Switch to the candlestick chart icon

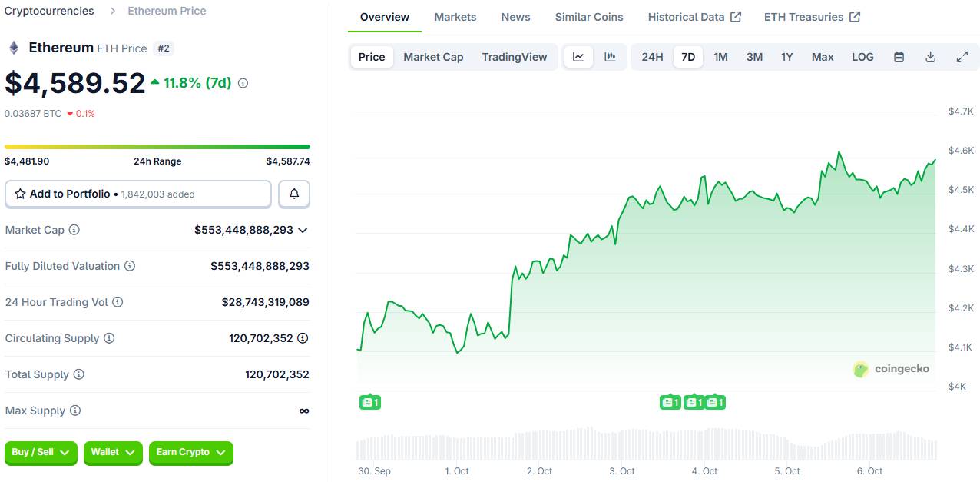click(x=610, y=57)
